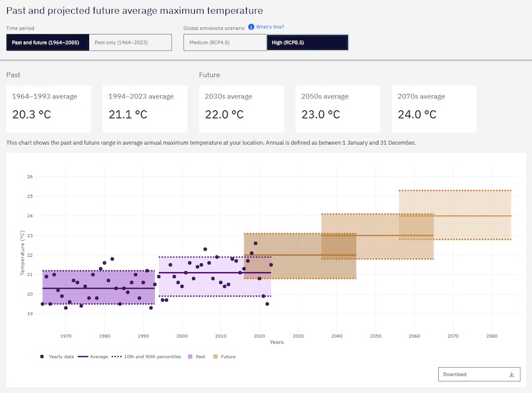Click the 2030s average card

pyautogui.click(x=241, y=108)
